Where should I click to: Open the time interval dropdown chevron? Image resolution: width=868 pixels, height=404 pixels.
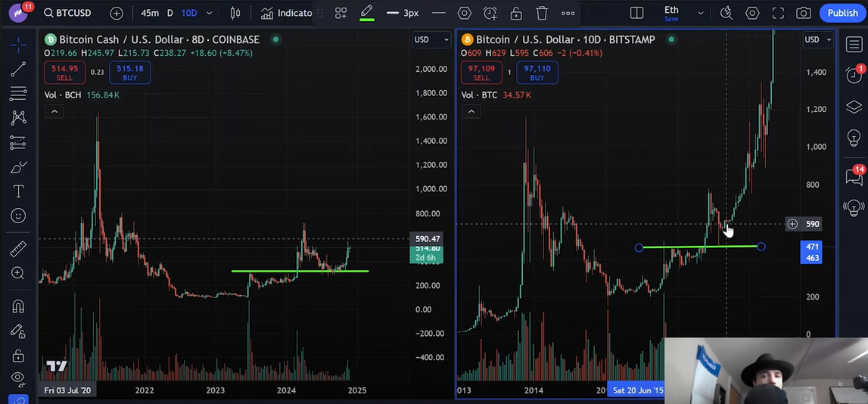click(209, 14)
